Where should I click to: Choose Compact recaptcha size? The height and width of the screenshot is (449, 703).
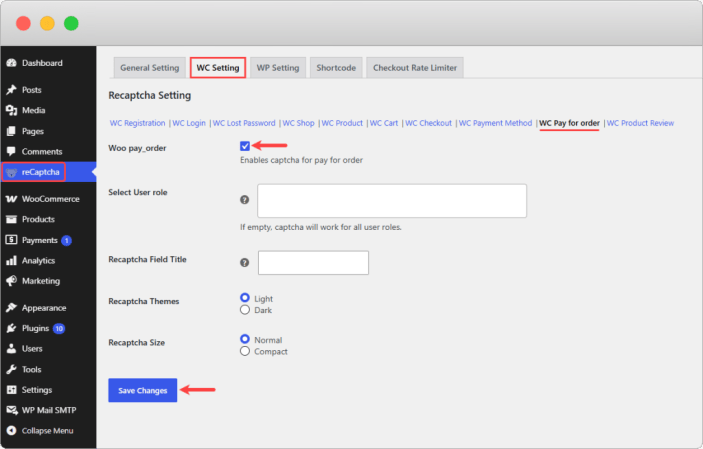tap(245, 351)
